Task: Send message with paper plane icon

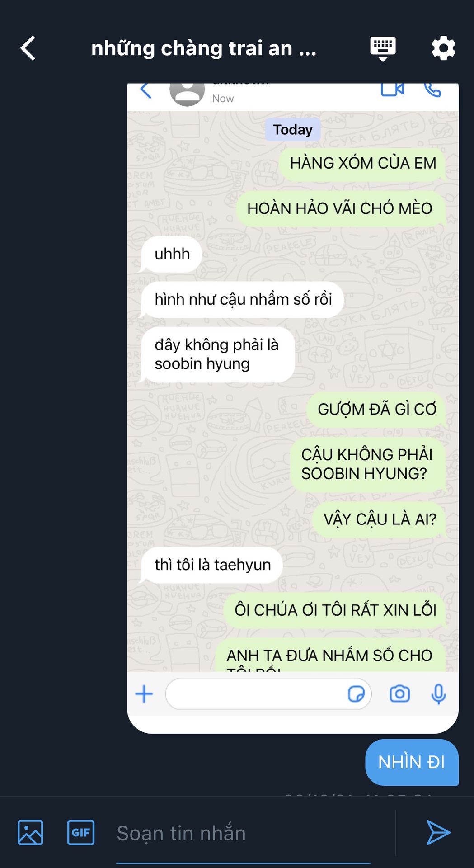Action: click(438, 832)
